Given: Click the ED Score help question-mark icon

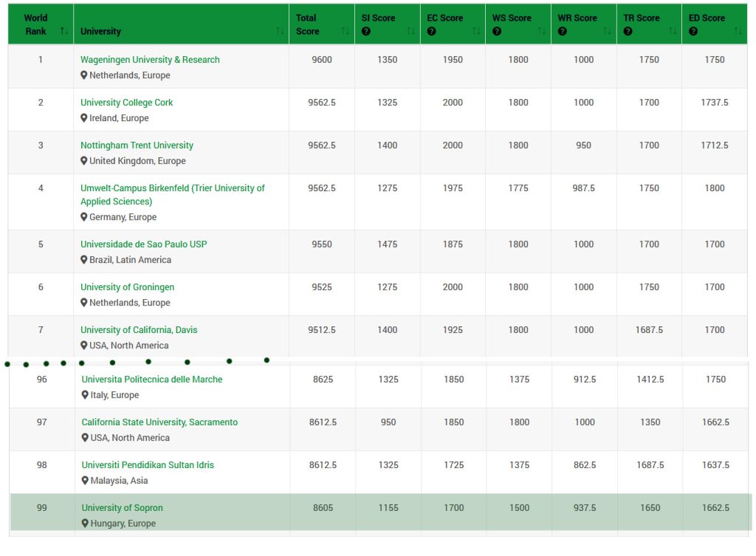Looking at the screenshot, I should point(693,32).
